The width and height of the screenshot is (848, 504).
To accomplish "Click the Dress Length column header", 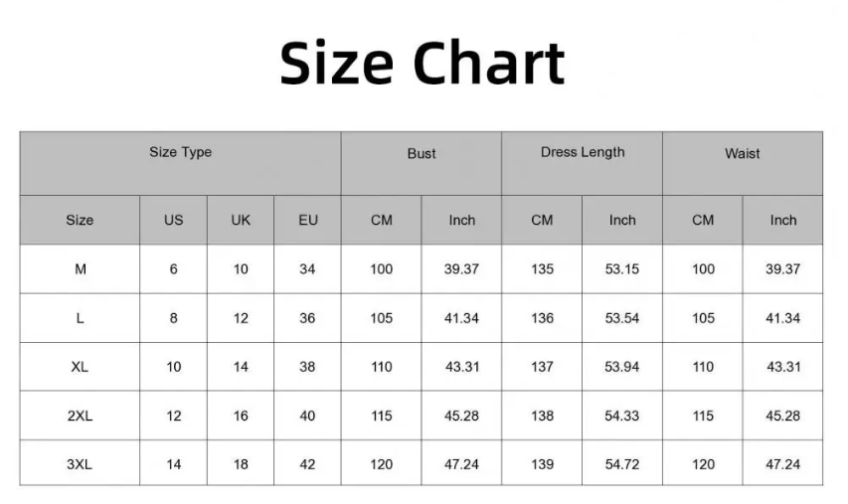I will tap(583, 153).
